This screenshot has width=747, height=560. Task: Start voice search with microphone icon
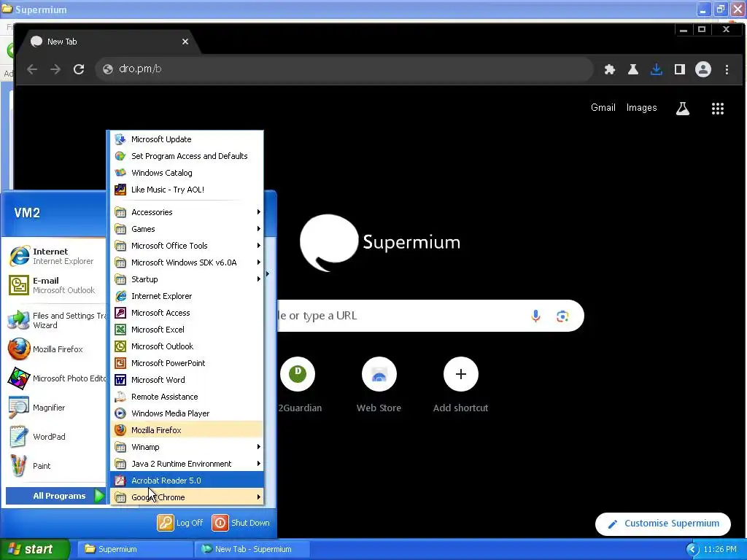[535, 316]
